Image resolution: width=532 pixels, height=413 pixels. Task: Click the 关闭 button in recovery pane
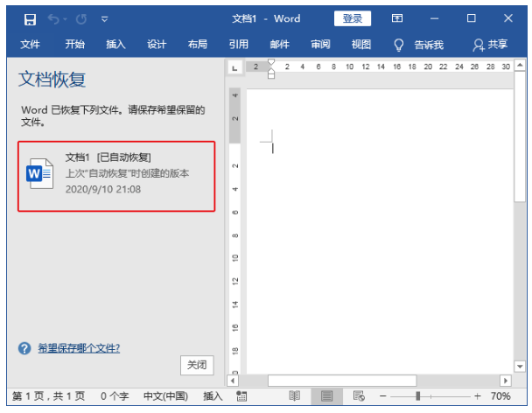click(x=197, y=365)
